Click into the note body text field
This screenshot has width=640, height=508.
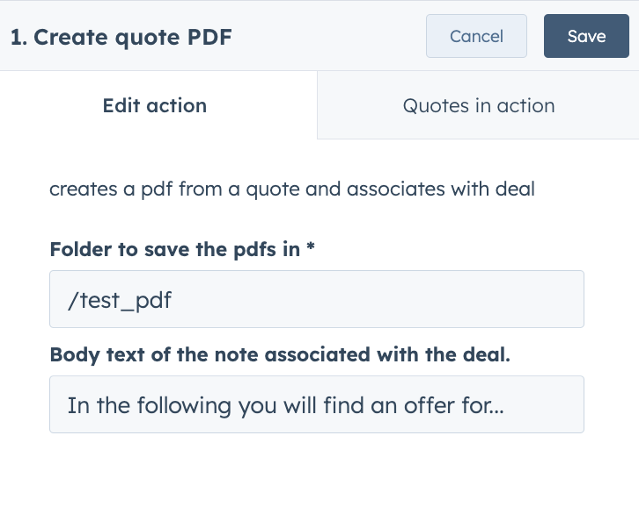pyautogui.click(x=316, y=405)
